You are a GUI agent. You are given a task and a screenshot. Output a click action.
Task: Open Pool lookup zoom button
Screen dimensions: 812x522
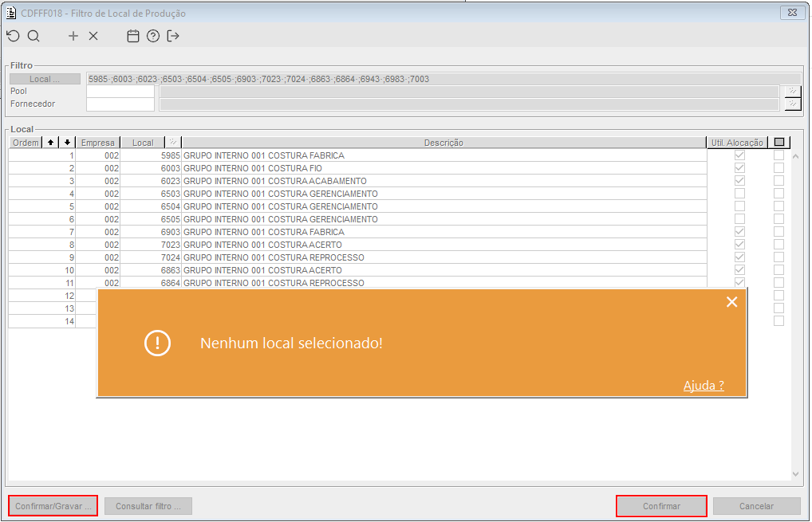[x=792, y=91]
